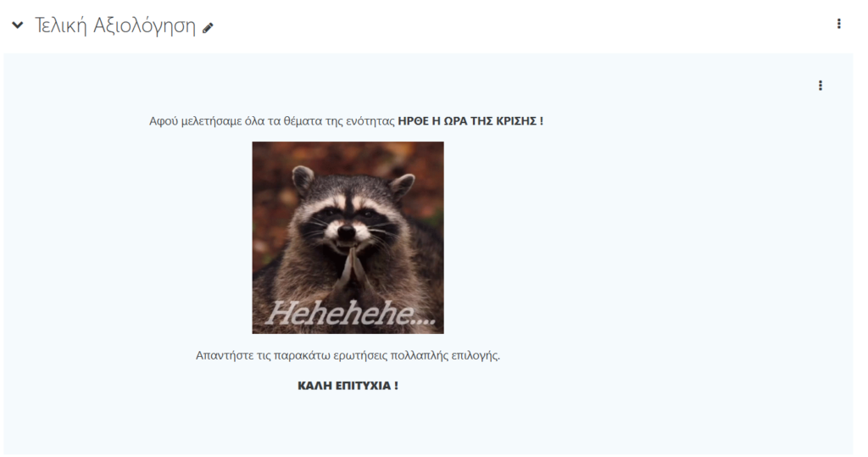Open the label block's three-dot edit menu
Viewport: 868px width, 457px height.
821,86
